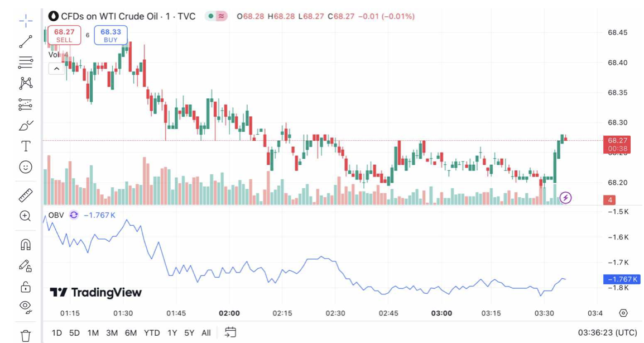Open the date range calendar picker
The width and height of the screenshot is (644, 343).
pos(230,332)
